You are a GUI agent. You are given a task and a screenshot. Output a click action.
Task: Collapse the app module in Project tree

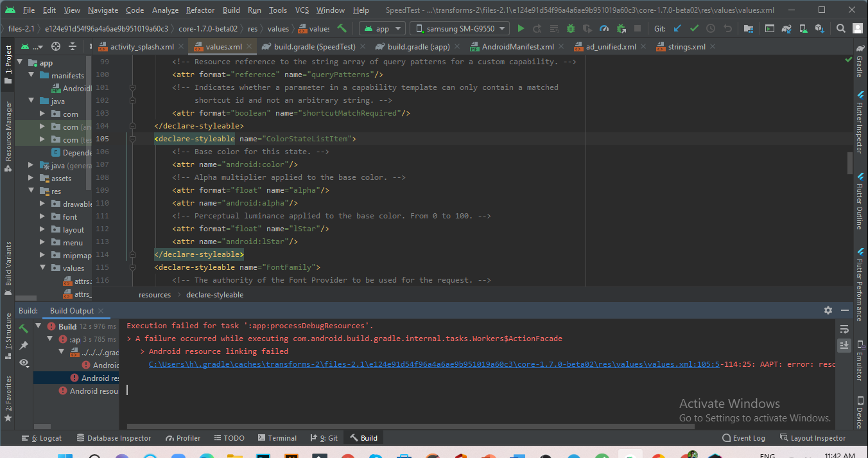(19, 63)
